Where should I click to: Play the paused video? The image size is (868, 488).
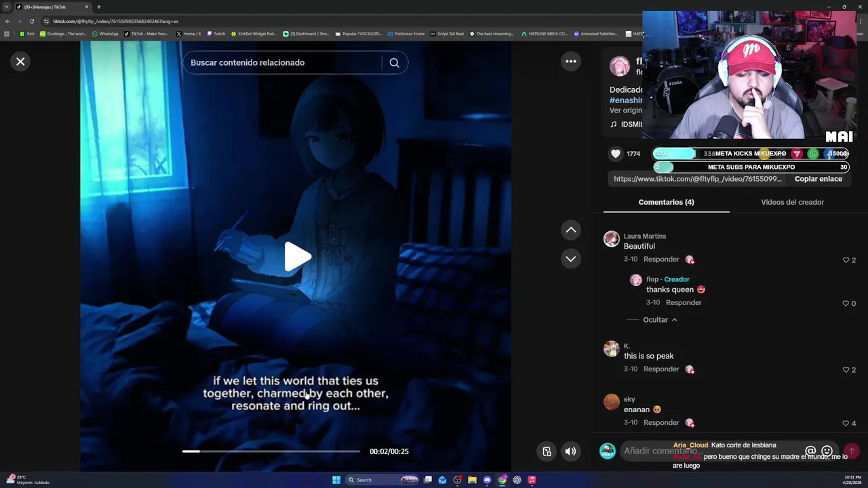296,257
